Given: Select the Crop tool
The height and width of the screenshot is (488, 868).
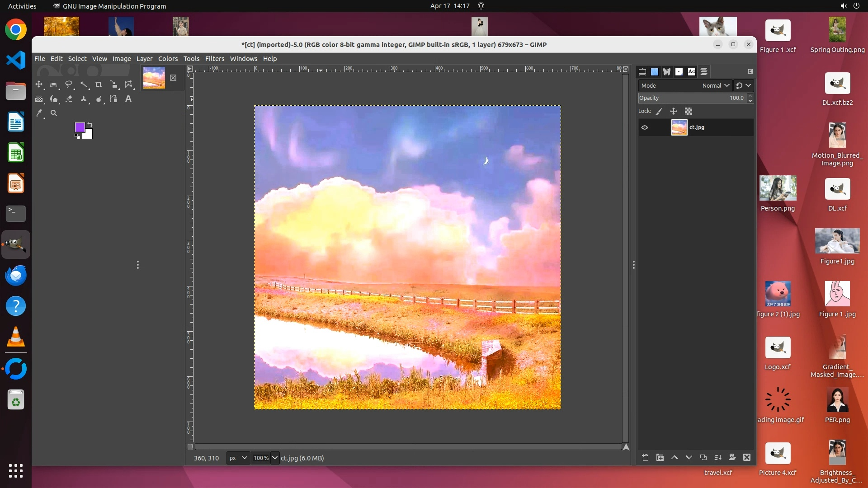Looking at the screenshot, I should click(99, 84).
